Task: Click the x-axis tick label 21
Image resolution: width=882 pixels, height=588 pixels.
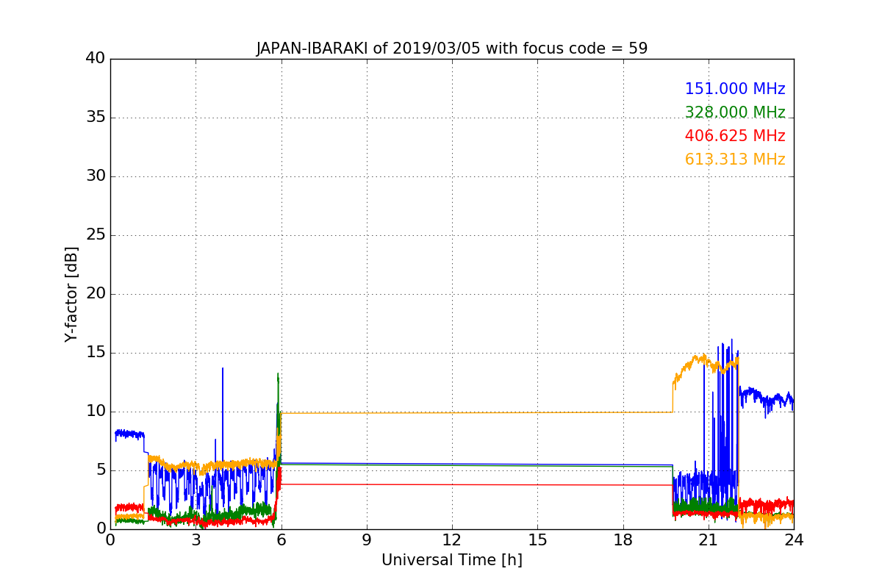Action: [709, 540]
